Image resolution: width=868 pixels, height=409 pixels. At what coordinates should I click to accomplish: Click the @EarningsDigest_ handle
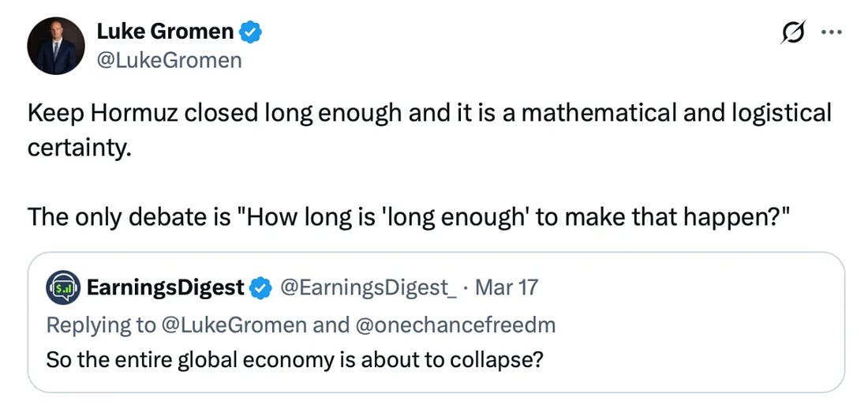tap(369, 288)
